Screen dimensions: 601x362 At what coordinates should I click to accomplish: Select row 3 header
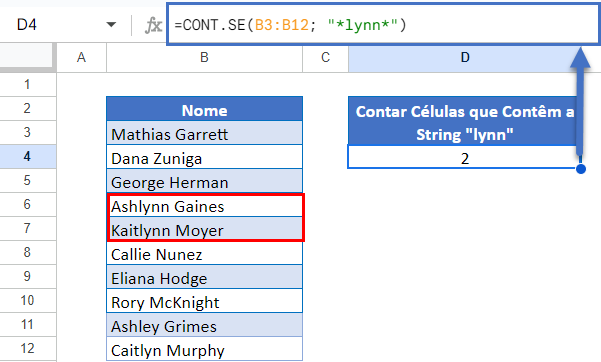[28, 133]
